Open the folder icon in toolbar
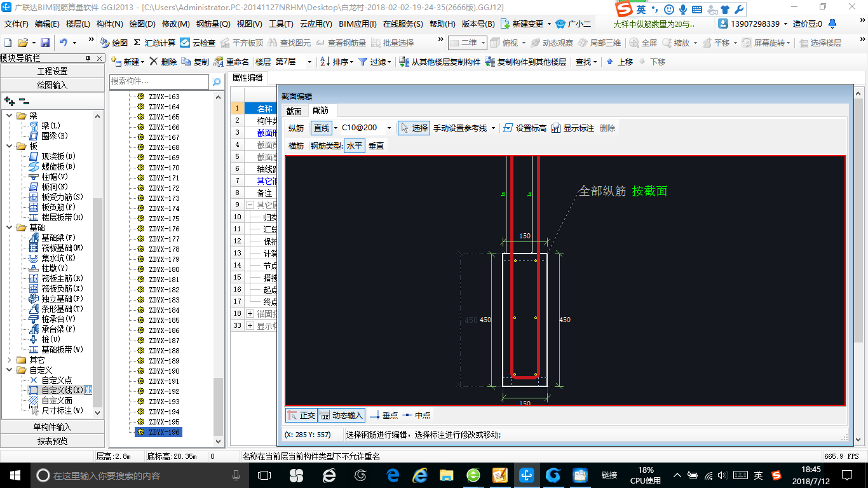The height and width of the screenshot is (488, 868). (22, 43)
